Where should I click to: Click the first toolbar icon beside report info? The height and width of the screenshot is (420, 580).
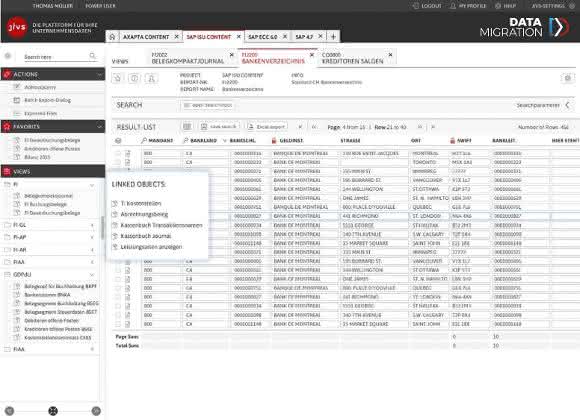(118, 78)
